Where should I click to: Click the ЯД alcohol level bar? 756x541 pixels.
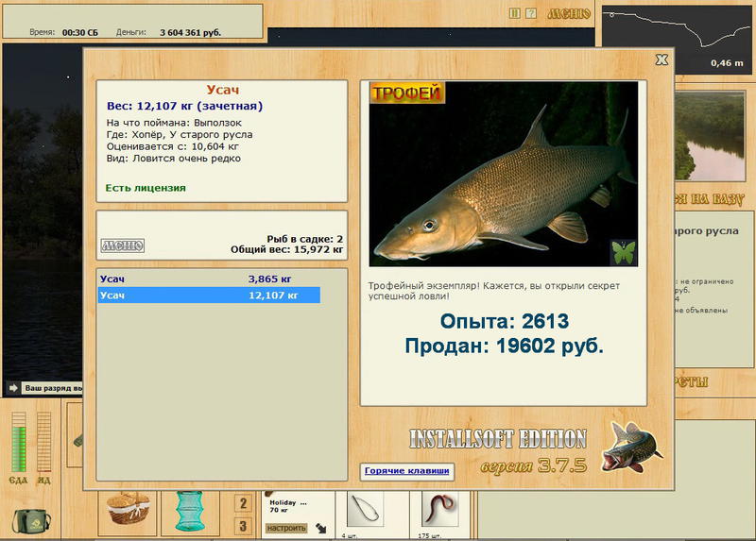[x=43, y=442]
